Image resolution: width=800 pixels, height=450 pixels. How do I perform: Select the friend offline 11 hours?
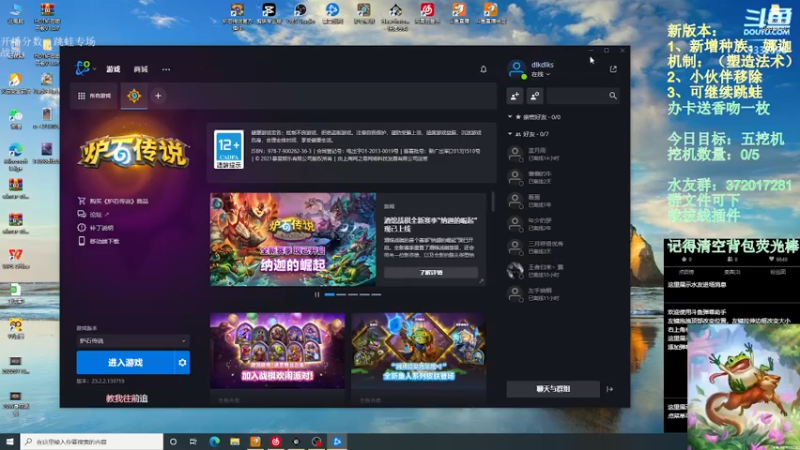pyautogui.click(x=561, y=294)
